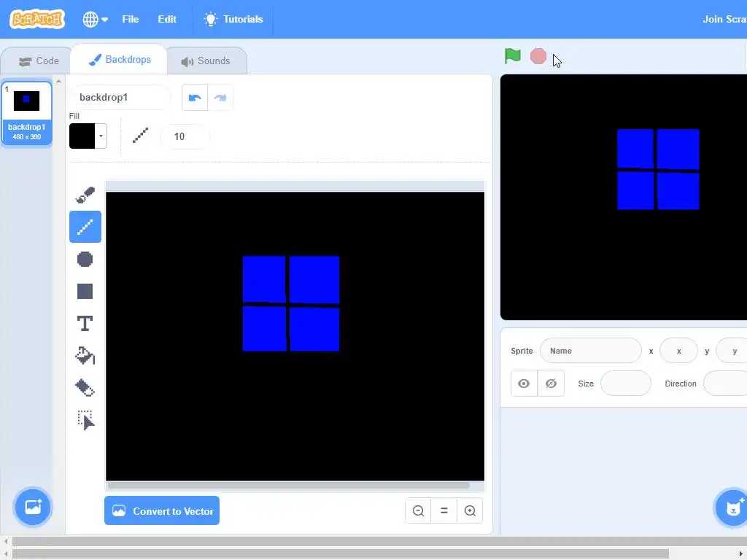Click the Join Scratch link

click(x=724, y=19)
